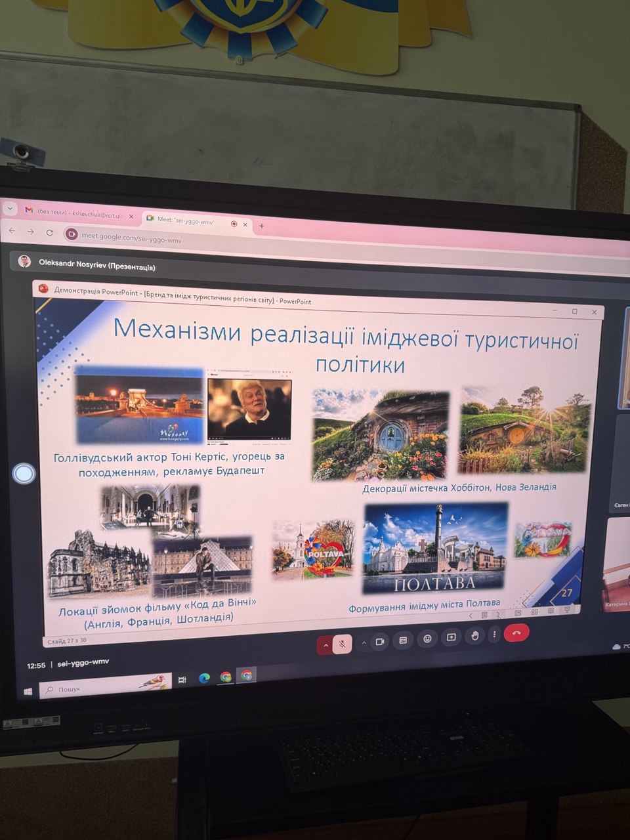The height and width of the screenshot is (840, 630).
Task: Open a new Chrome tab
Action: (262, 226)
